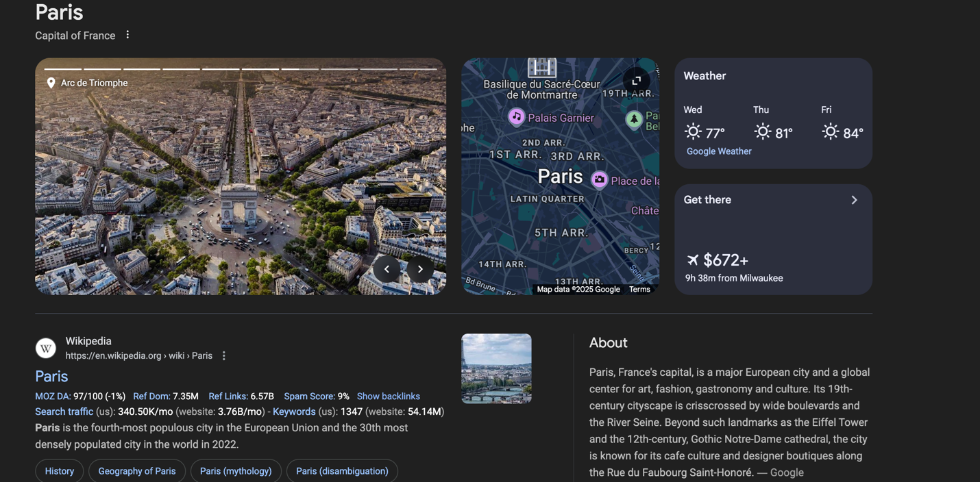Open the three-dot menu beside the Wikipedia URL
Viewport: 980px width, 482px height.
223,355
